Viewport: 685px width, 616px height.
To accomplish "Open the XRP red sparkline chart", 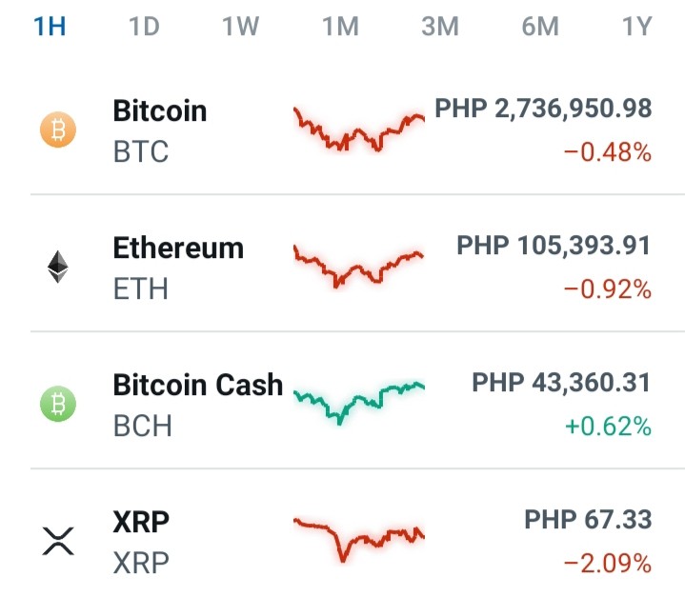I will (359, 540).
